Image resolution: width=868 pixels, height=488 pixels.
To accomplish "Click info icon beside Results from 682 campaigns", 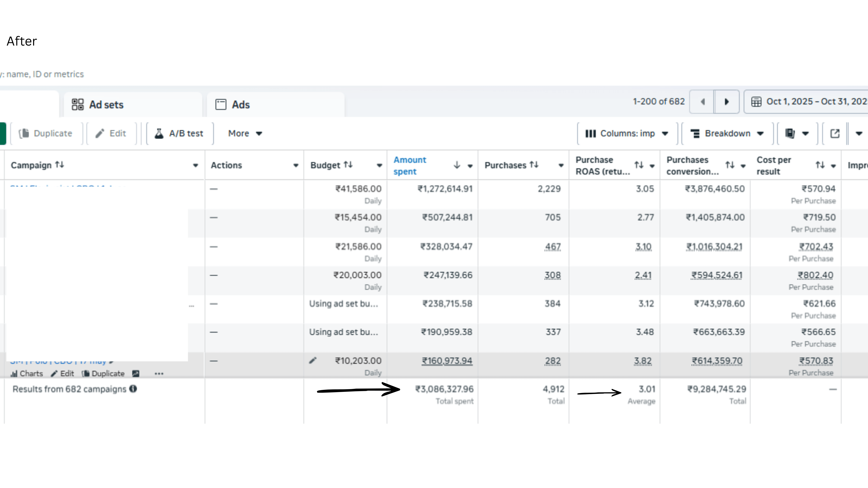I will tap(133, 389).
